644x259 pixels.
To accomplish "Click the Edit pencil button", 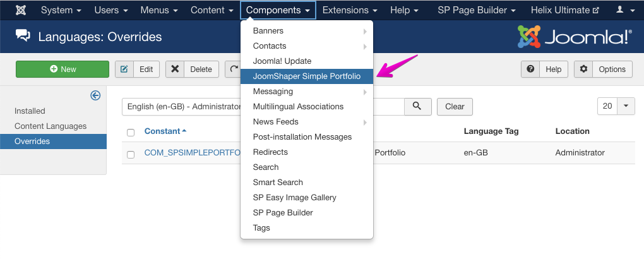I will tap(137, 69).
